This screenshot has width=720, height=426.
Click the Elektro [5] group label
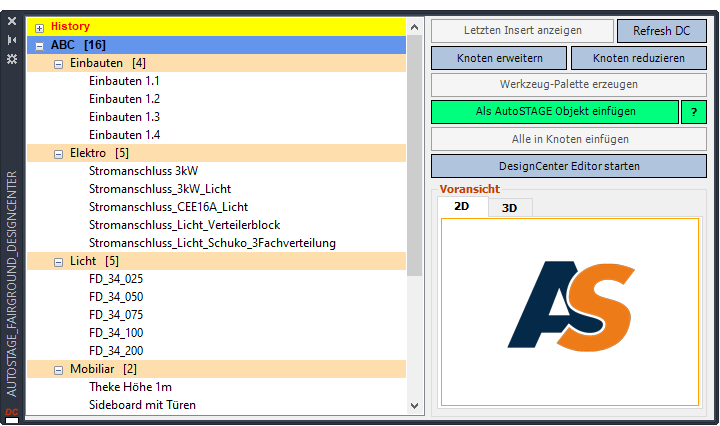(99, 153)
